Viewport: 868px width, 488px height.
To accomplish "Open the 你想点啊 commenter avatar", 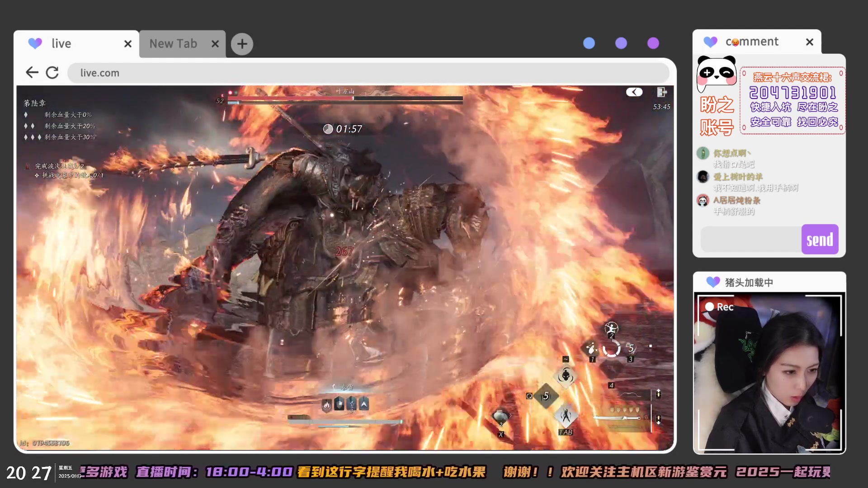I will tap(703, 153).
